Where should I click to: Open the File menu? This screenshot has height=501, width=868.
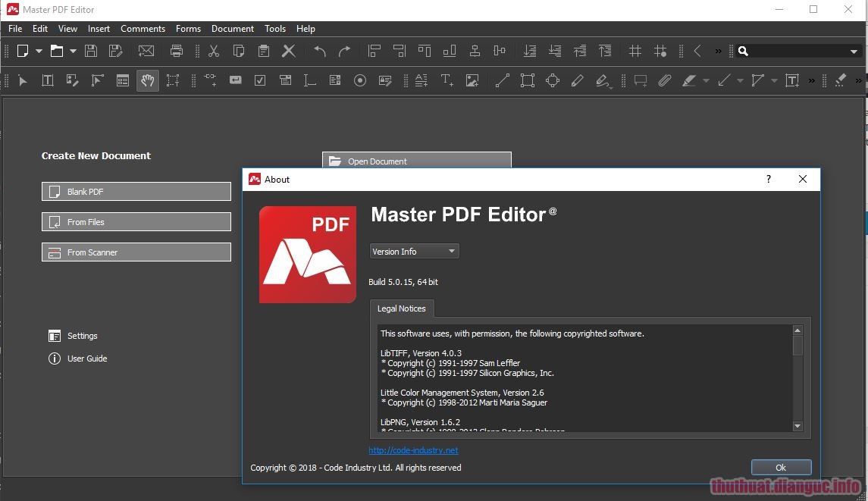[x=15, y=29]
